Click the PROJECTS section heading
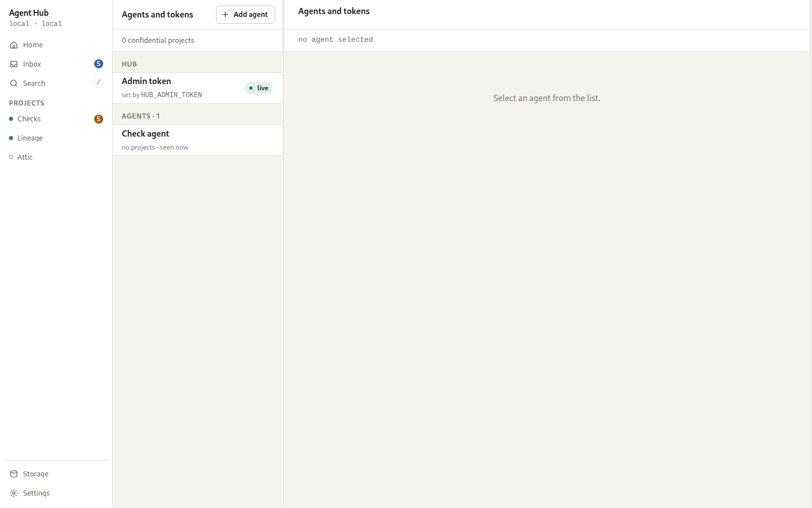Image resolution: width=812 pixels, height=508 pixels. [x=27, y=103]
